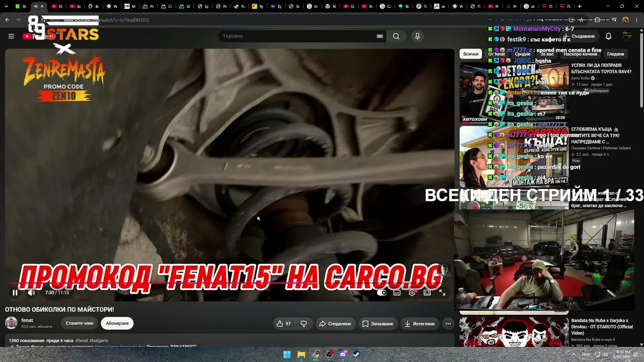The height and width of the screenshot is (362, 644).
Task: Open a new browser tab
Action: click(580, 7)
